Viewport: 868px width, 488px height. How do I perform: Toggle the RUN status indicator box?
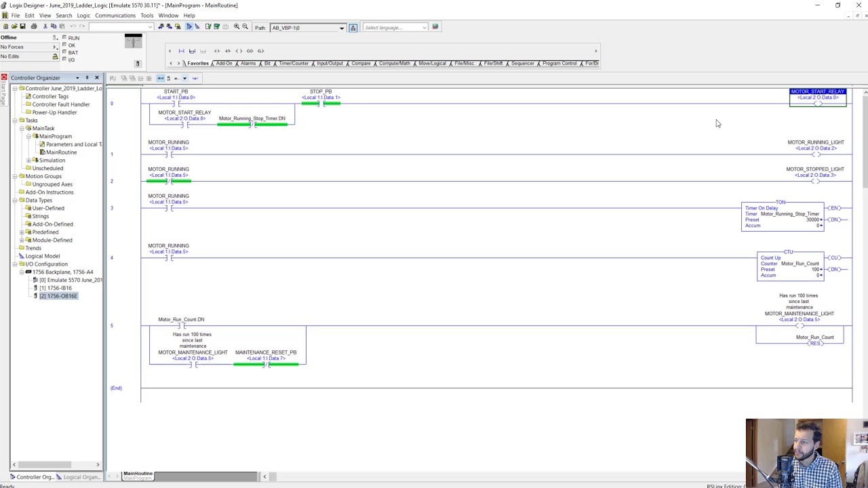64,38
